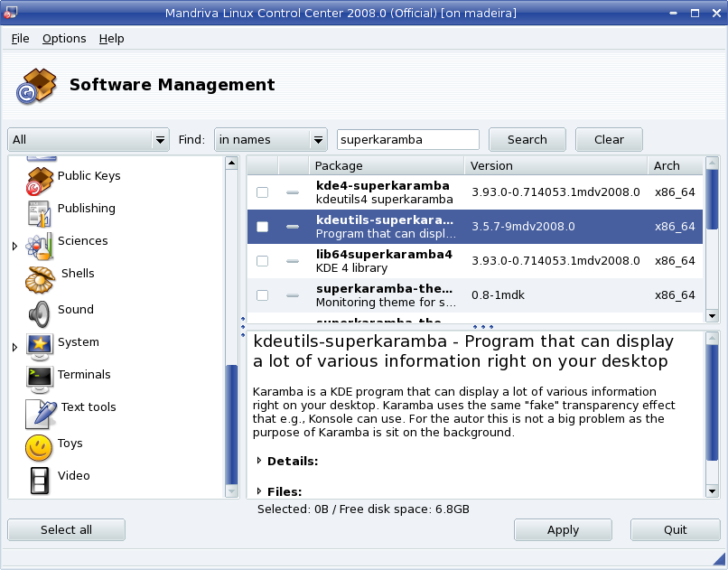728x570 pixels.
Task: Click the package list scrollbar thumb
Action: pos(712,199)
